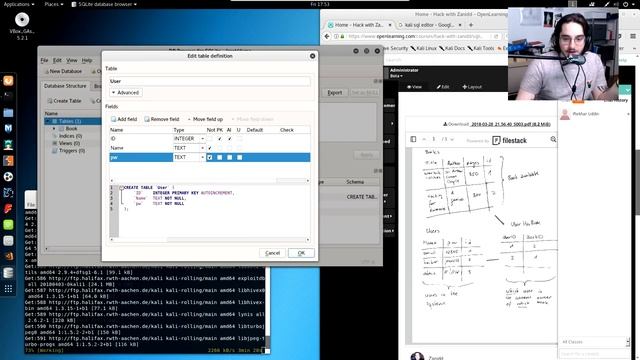Viewport: 640px width, 360px height.
Task: Open the SQLite database icon in the dock
Action: pos(8,273)
